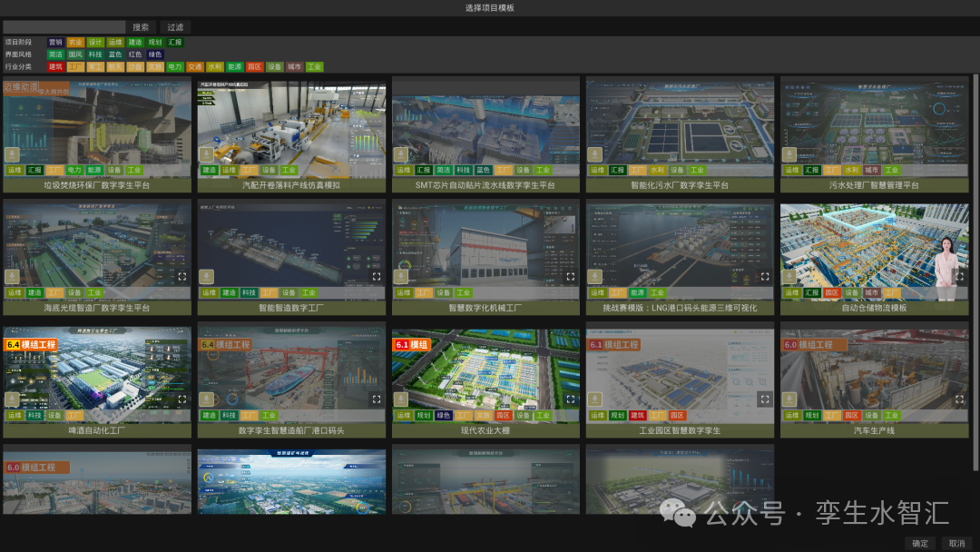Click title 智能化污水厂数字孪生平台
980x552 pixels.
(x=680, y=186)
